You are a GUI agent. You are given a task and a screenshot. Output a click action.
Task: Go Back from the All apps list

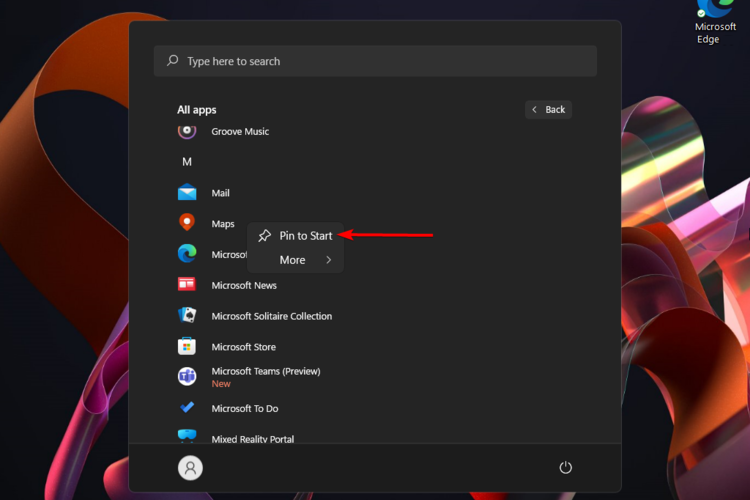[549, 110]
